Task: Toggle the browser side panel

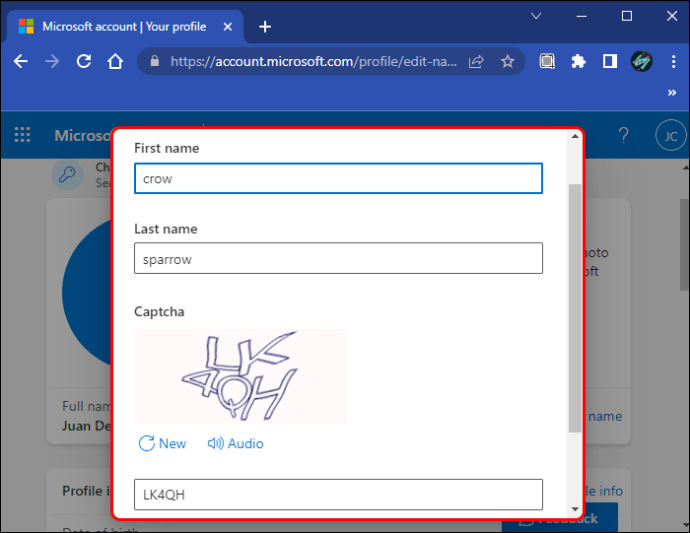Action: tap(610, 61)
